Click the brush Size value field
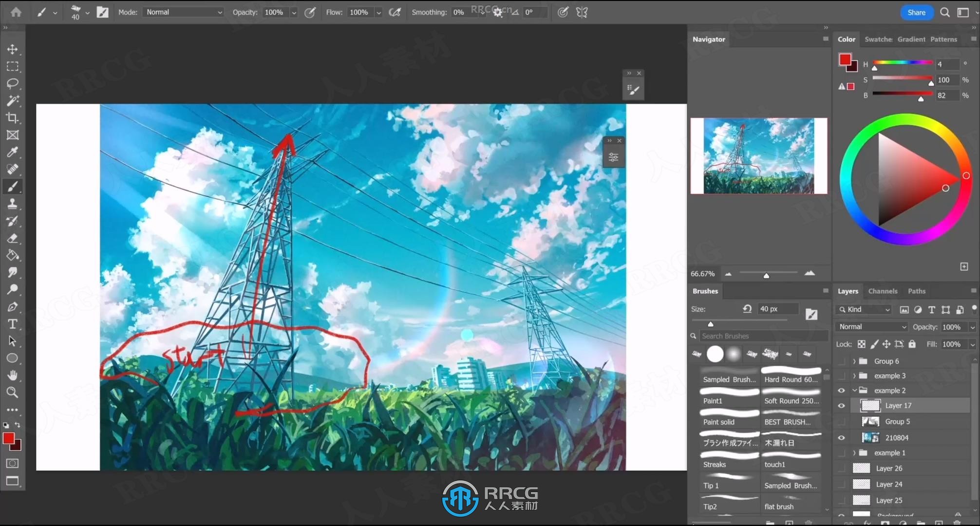The width and height of the screenshot is (980, 526). (x=778, y=309)
